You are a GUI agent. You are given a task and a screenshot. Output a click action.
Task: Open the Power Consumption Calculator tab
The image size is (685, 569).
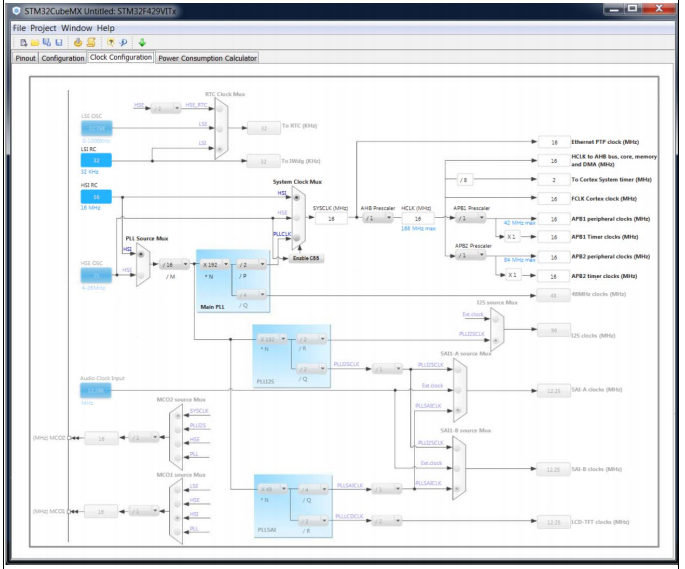(x=207, y=58)
